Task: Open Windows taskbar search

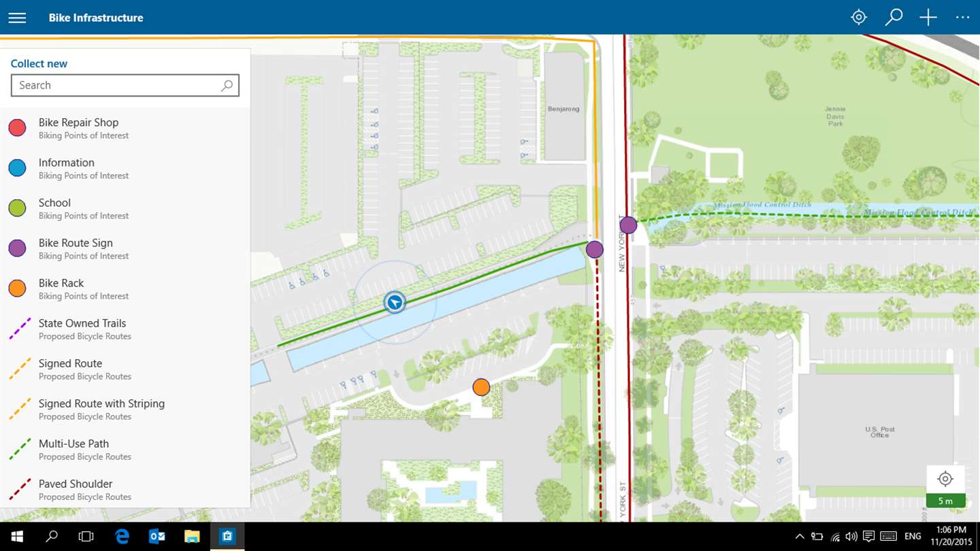Action: (51, 537)
